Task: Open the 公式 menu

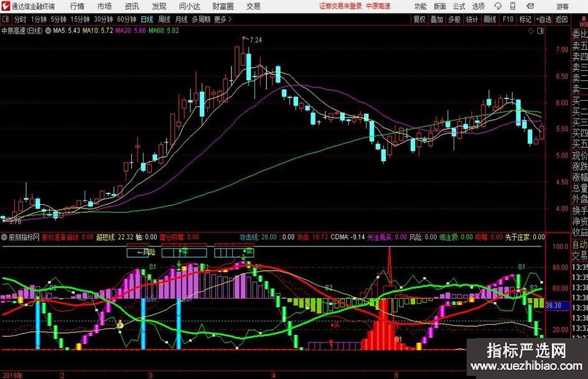Action: [x=459, y=6]
